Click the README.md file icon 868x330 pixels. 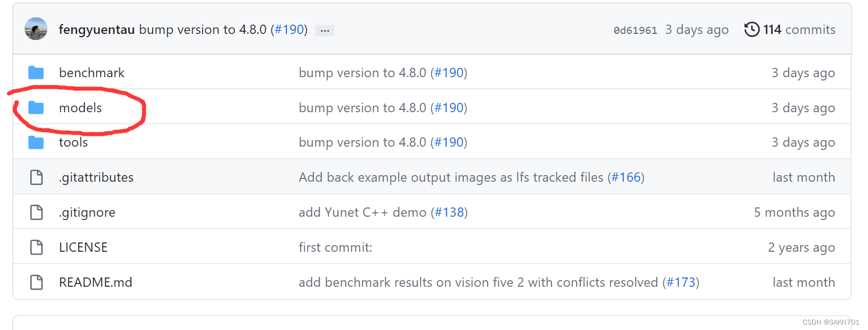click(x=36, y=282)
